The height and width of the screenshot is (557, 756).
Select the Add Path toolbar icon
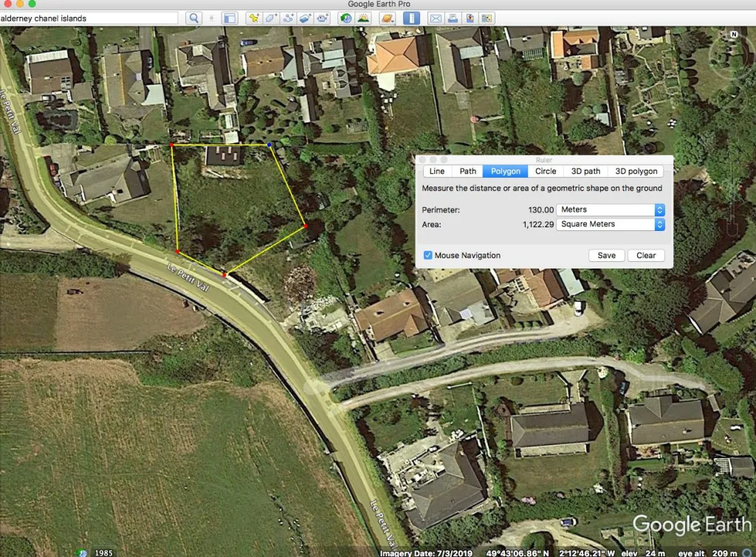tap(289, 18)
